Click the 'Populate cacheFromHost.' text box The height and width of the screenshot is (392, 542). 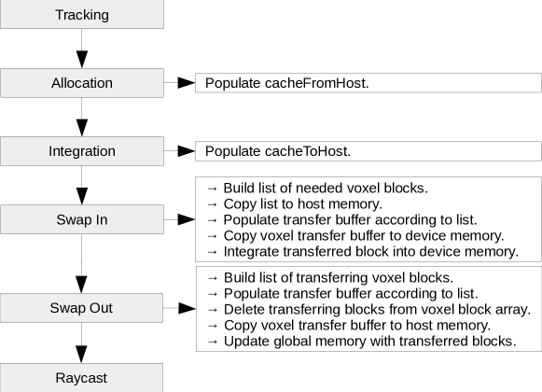[368, 83]
